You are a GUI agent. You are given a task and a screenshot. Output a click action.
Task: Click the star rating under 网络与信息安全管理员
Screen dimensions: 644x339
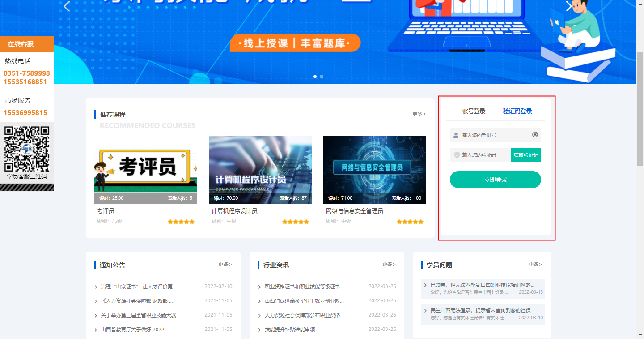pyautogui.click(x=410, y=222)
